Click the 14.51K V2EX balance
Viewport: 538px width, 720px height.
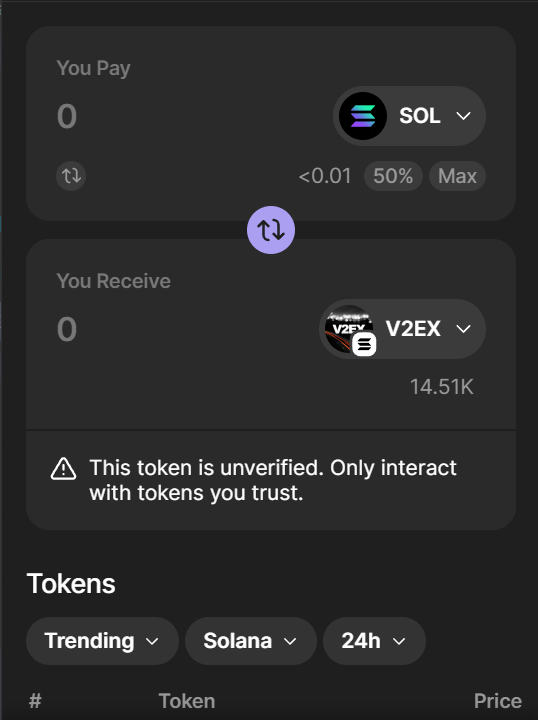(442, 387)
